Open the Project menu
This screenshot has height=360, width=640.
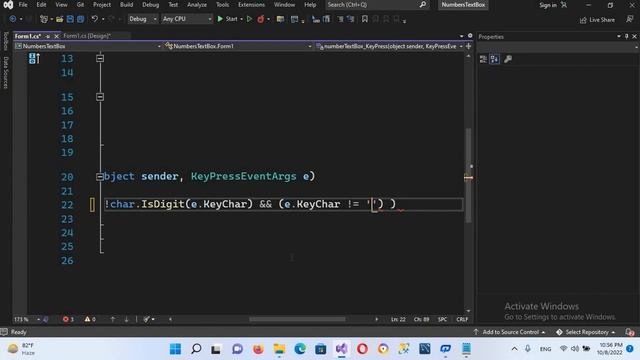[x=102, y=4]
